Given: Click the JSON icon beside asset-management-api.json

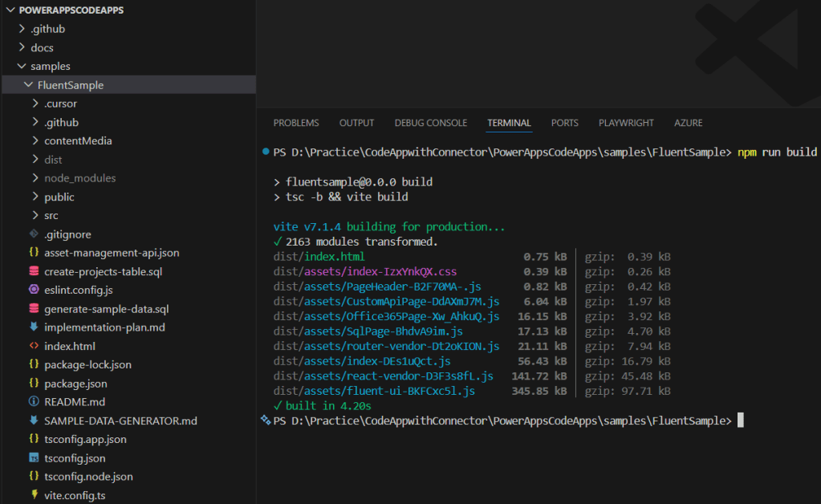Looking at the screenshot, I should pyautogui.click(x=34, y=253).
